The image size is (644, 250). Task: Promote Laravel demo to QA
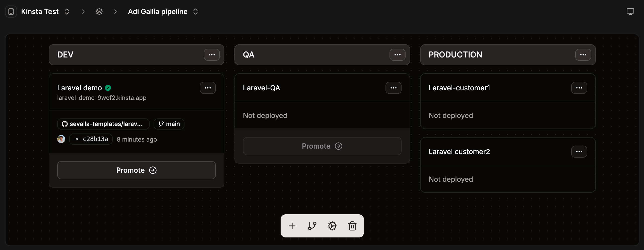point(136,170)
